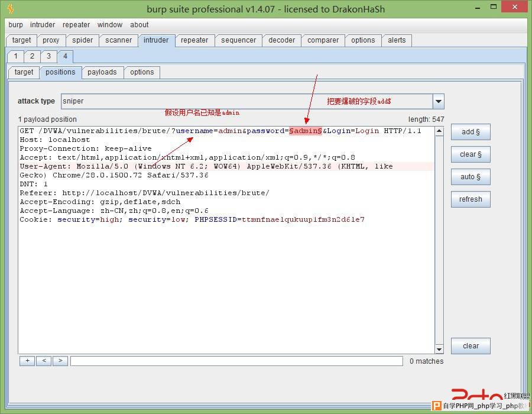Click the sniper attack type field
532x414 pixels.
coord(246,101)
